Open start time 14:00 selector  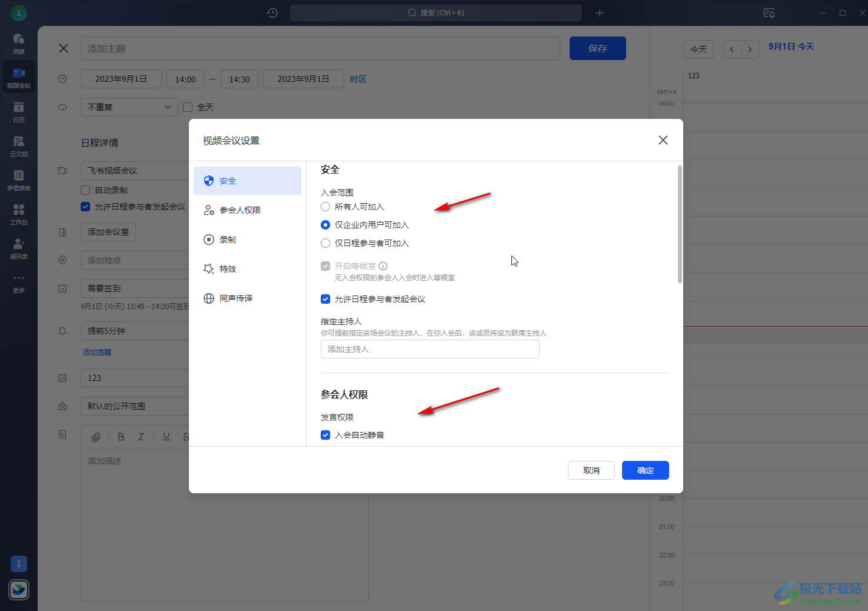(x=185, y=79)
